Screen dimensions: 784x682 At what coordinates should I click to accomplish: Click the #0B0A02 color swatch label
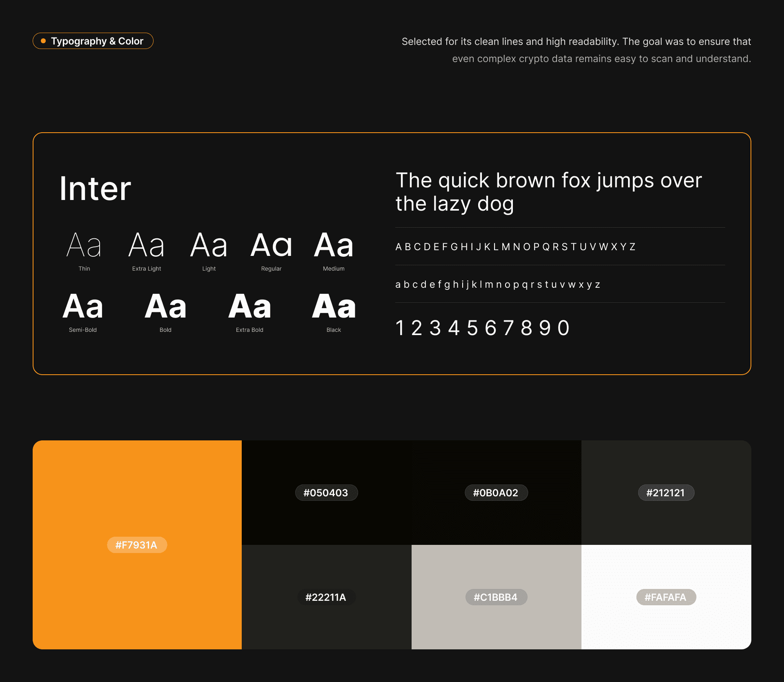point(496,493)
